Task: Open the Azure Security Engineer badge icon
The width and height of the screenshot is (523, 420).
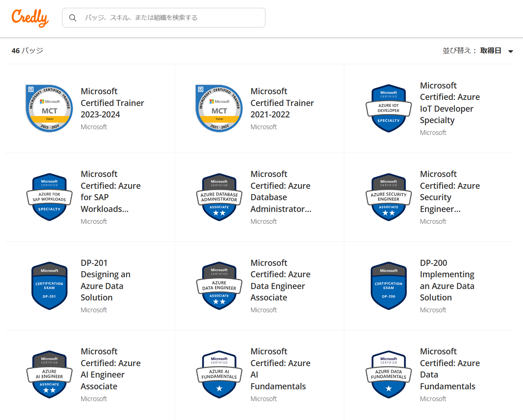Action: tap(389, 197)
